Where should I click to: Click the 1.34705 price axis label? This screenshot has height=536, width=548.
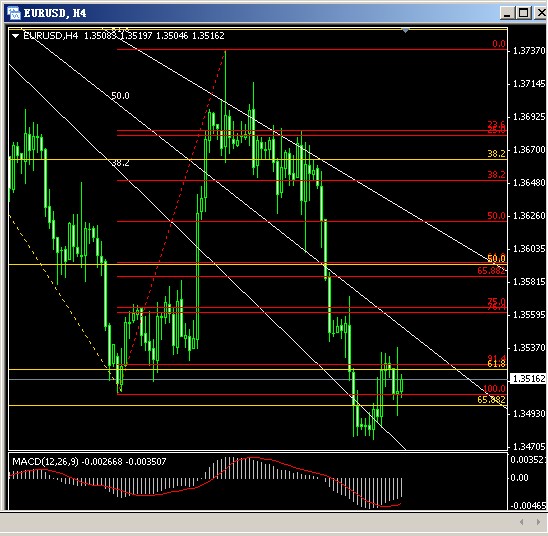pyautogui.click(x=529, y=447)
